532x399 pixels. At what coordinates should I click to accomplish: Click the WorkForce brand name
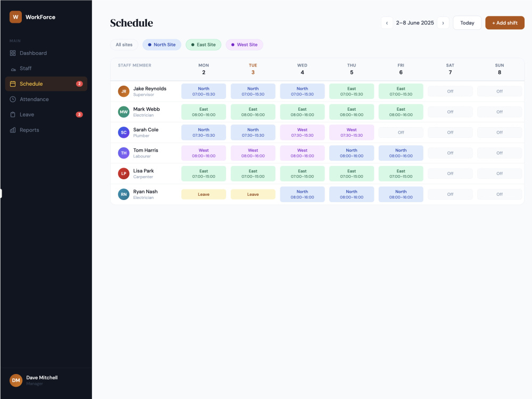pyautogui.click(x=40, y=17)
